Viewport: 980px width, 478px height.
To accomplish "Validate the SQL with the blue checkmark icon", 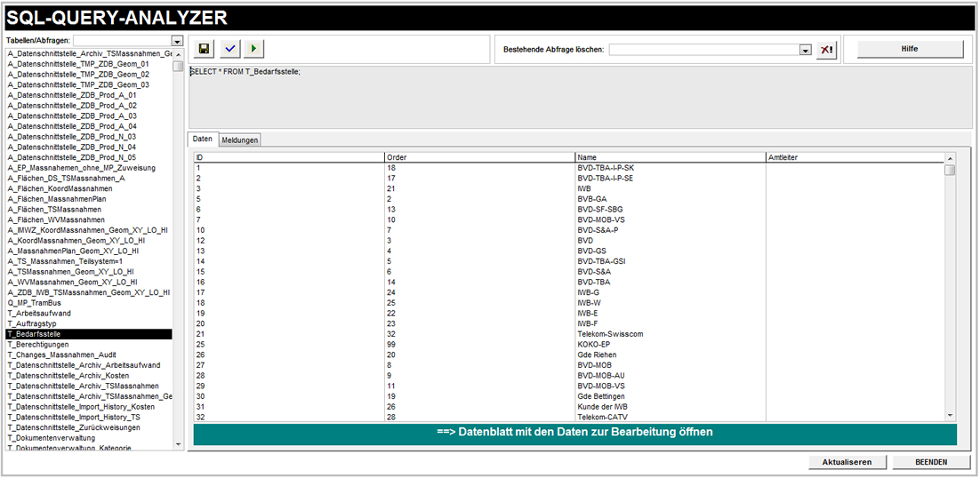I will (230, 49).
